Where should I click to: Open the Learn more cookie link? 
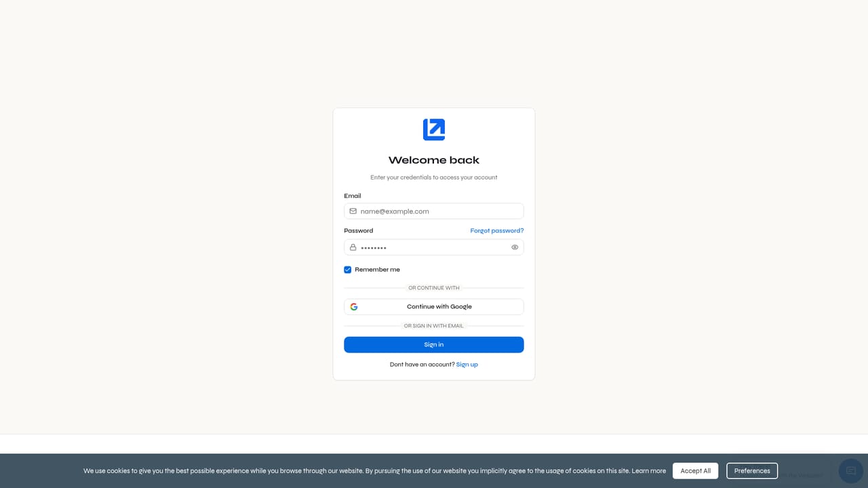pyautogui.click(x=649, y=471)
